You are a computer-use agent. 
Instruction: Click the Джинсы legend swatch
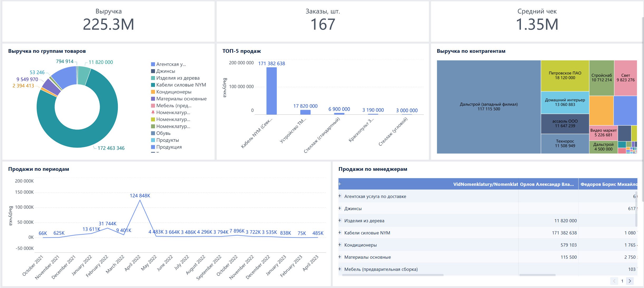point(153,71)
